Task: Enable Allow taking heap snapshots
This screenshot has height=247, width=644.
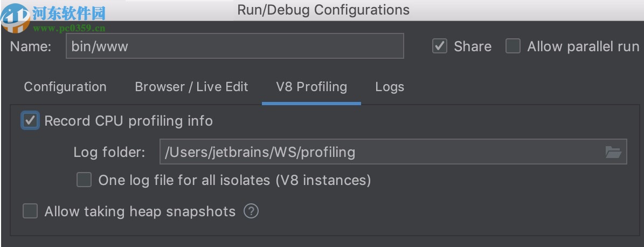Action: click(x=30, y=211)
